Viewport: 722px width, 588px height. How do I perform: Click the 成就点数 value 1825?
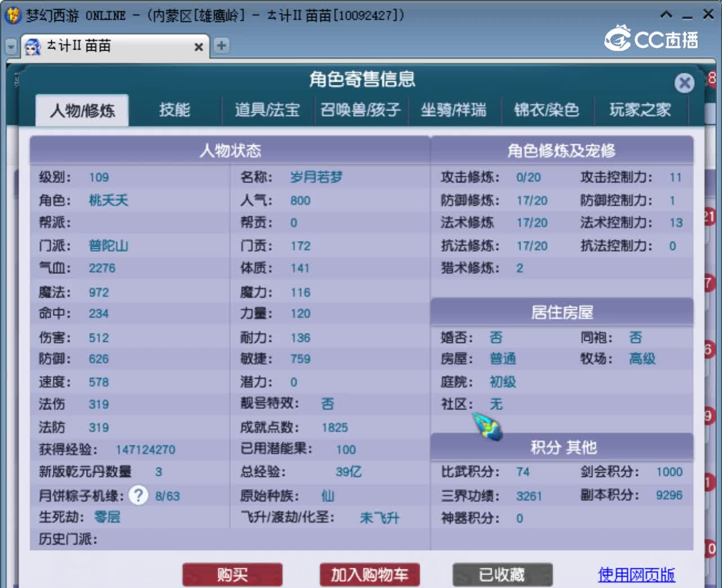335,428
